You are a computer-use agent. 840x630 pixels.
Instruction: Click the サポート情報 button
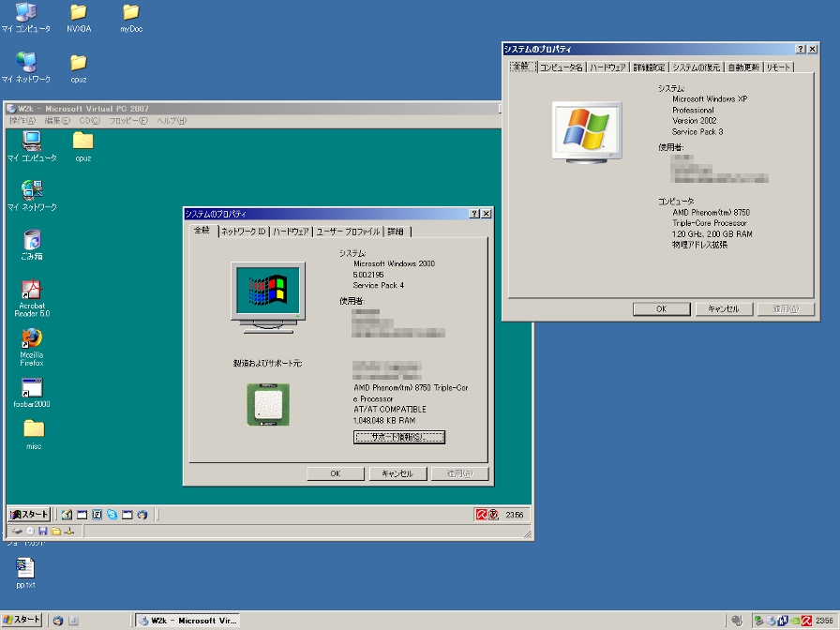pyautogui.click(x=399, y=437)
